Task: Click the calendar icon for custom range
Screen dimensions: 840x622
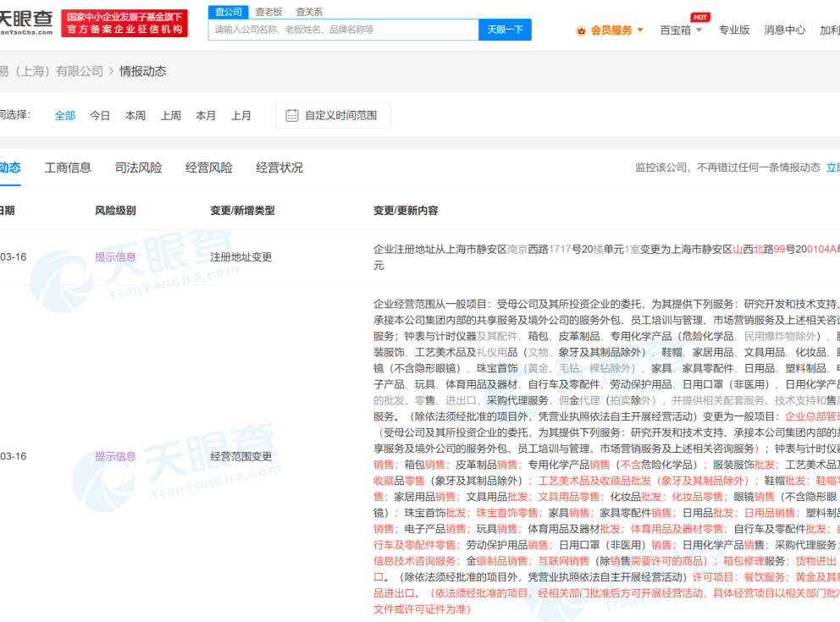Action: [292, 116]
